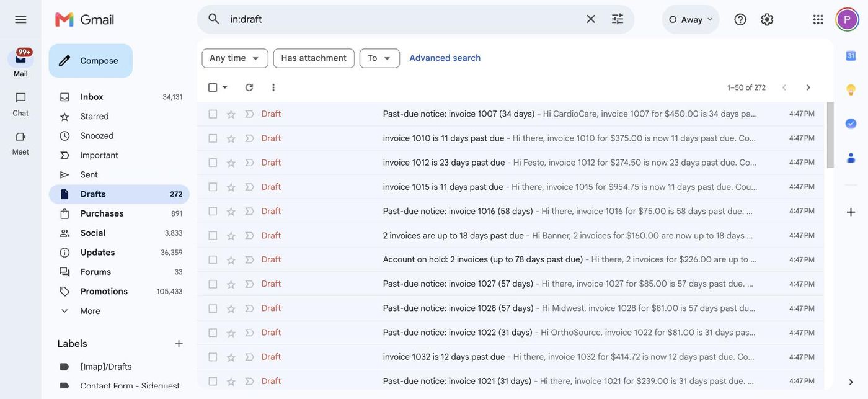Open the select-all dropdown arrow
868x399 pixels.
click(x=225, y=87)
